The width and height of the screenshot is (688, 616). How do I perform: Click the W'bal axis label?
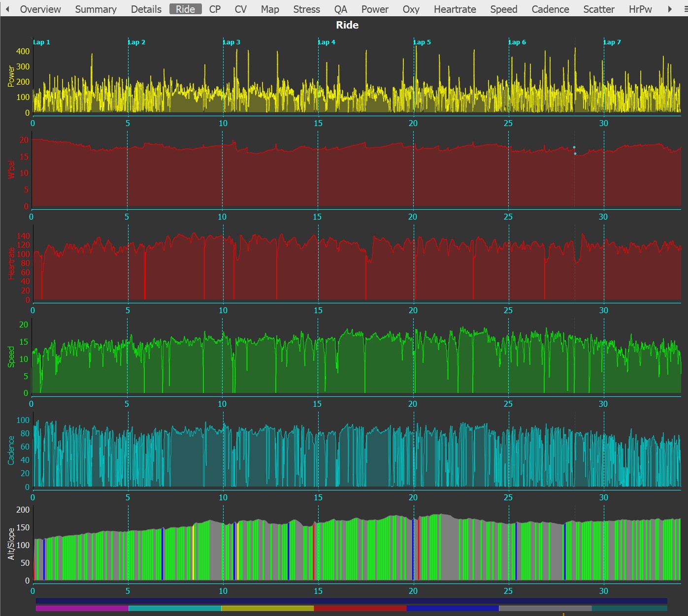(11, 169)
